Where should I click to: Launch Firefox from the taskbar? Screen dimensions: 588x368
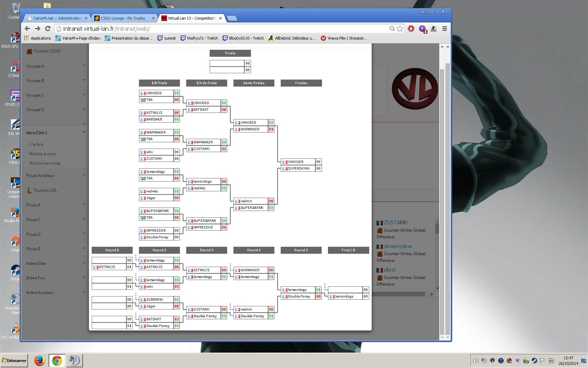[x=40, y=360]
